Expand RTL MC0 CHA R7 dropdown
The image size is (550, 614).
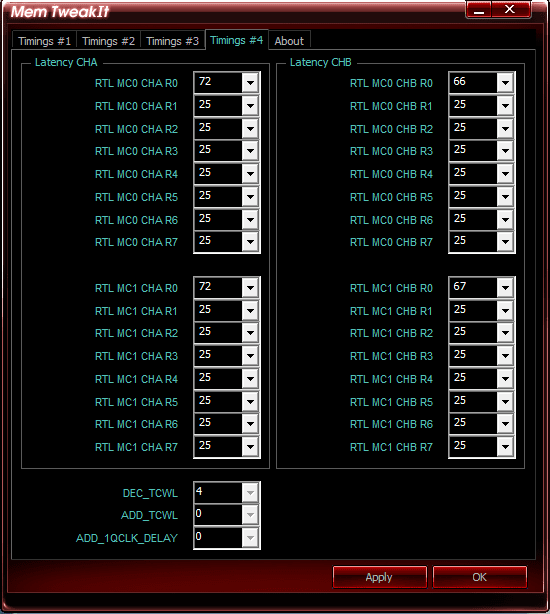click(x=250, y=242)
